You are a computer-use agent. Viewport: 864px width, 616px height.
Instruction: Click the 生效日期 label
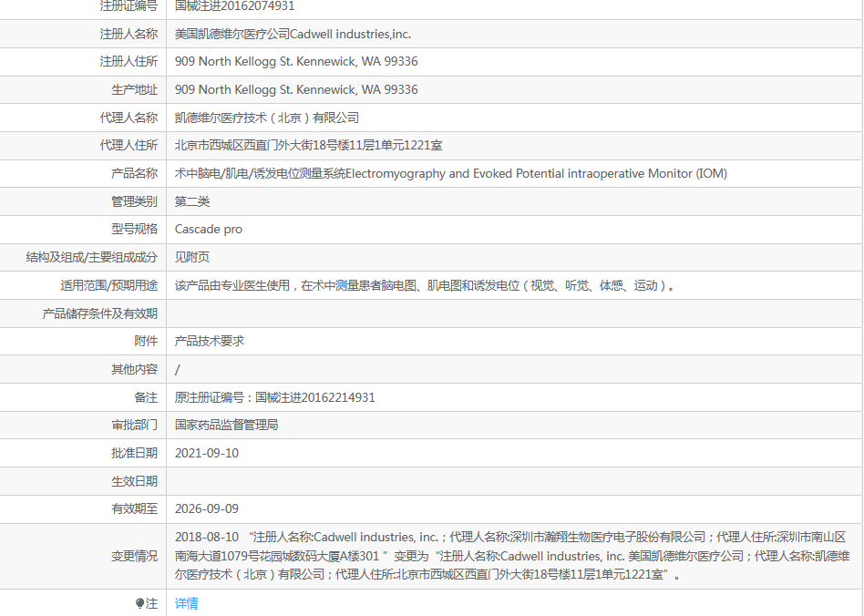tap(135, 481)
